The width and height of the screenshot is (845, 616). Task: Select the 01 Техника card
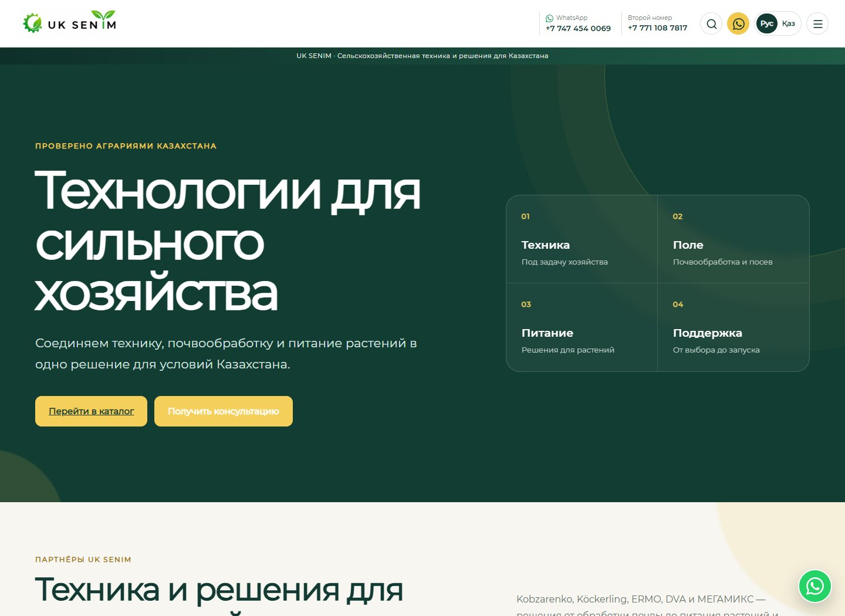click(582, 239)
